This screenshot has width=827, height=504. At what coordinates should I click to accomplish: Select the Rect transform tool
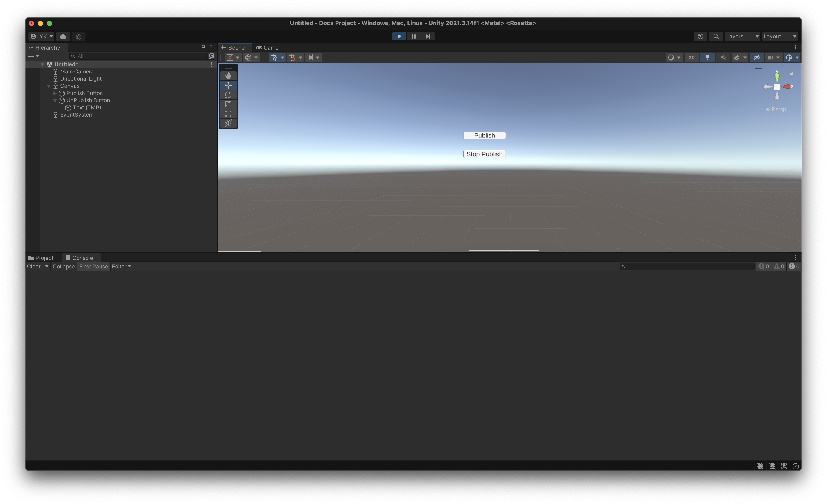pos(228,114)
